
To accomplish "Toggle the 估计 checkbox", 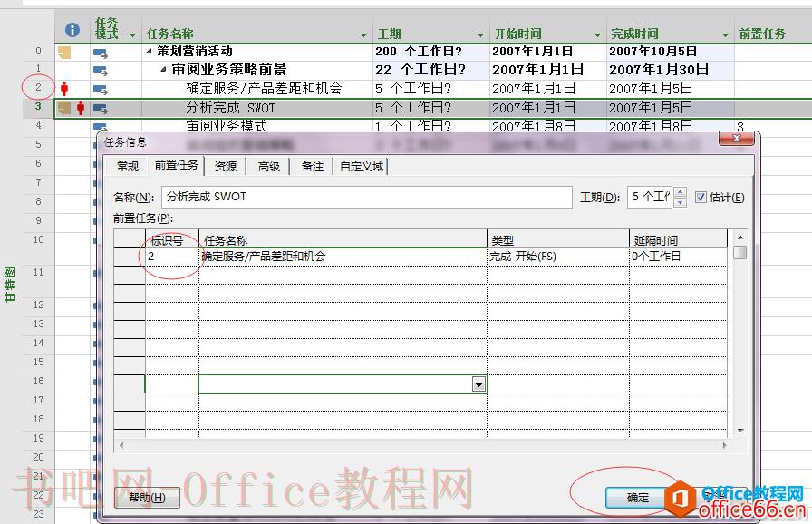I will click(701, 198).
